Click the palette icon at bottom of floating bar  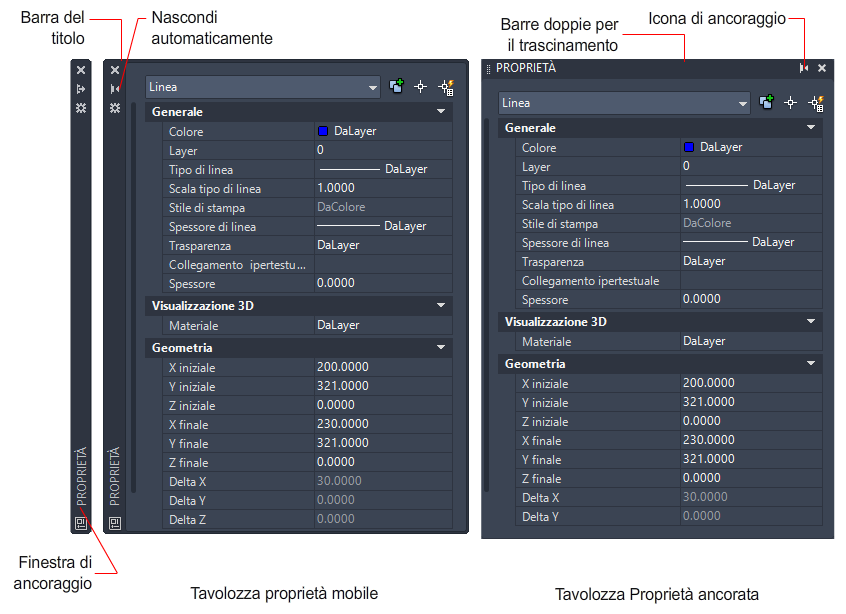click(114, 523)
